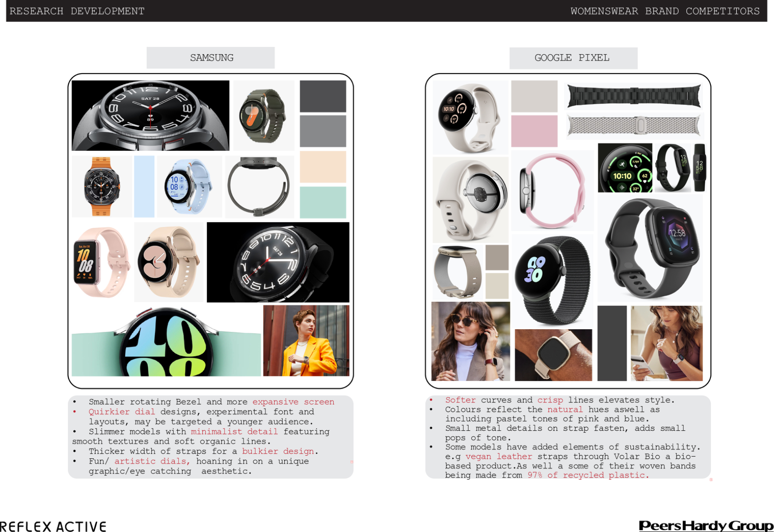Click the REFLEX ACTIVE logo

tap(53, 526)
